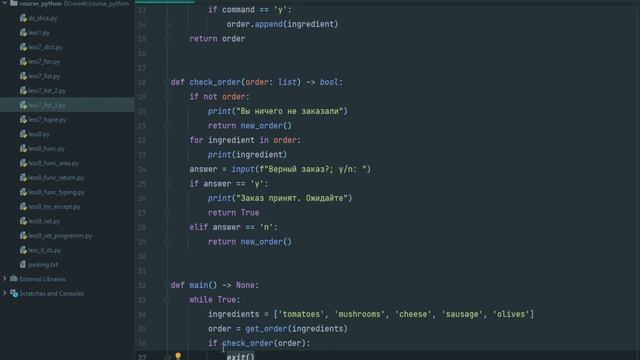Click the file icon beside less7_for.py
Viewport: 640px width, 360px height.
[x=23, y=62]
